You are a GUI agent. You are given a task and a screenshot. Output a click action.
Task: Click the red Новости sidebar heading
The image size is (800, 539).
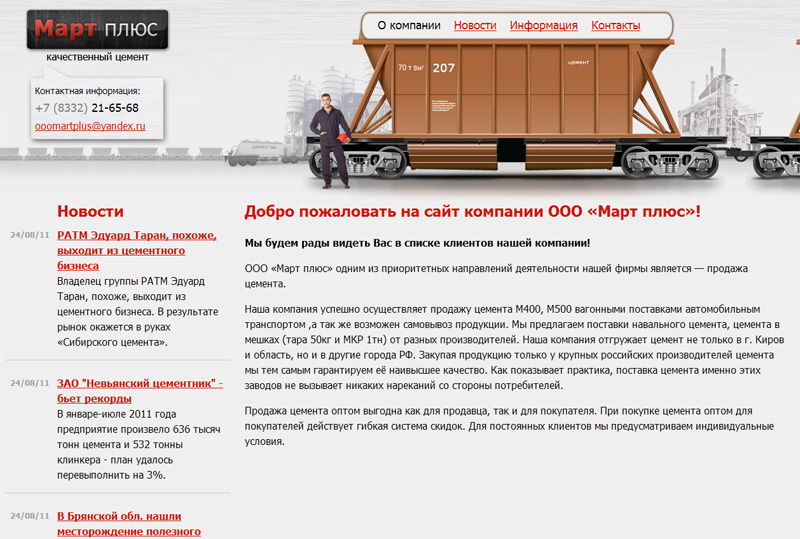point(90,211)
